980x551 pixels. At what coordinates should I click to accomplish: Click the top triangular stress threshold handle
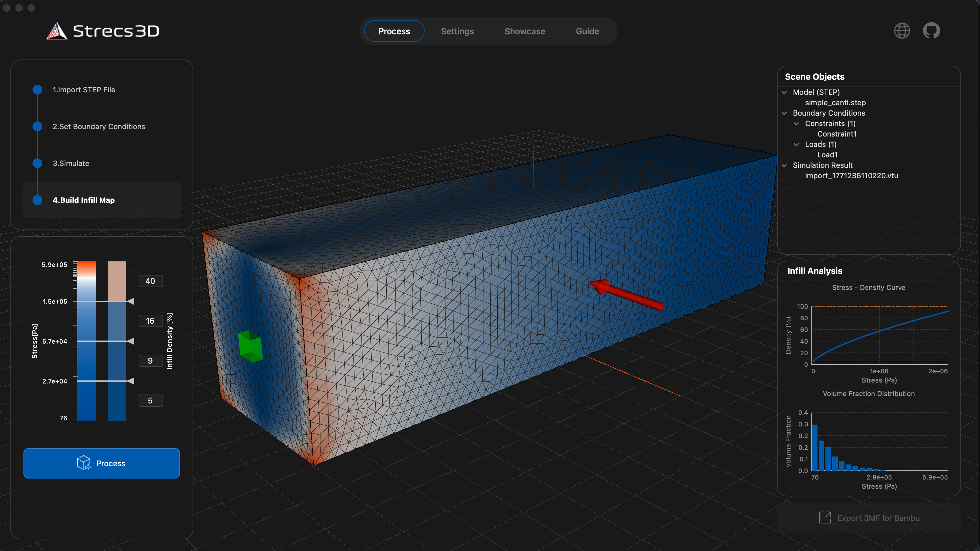point(131,301)
